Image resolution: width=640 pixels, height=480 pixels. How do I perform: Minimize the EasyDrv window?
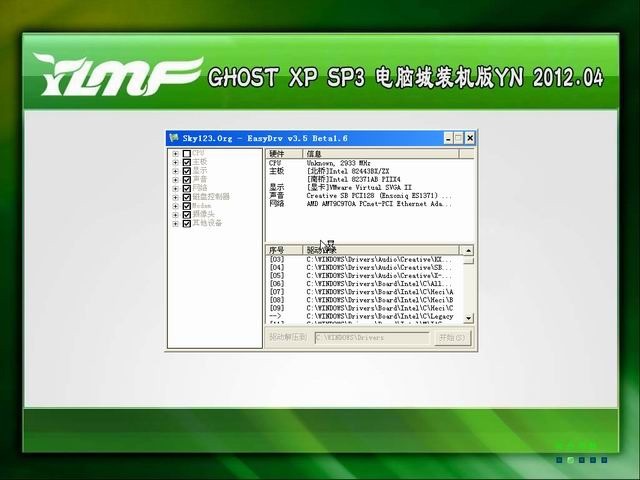click(448, 138)
